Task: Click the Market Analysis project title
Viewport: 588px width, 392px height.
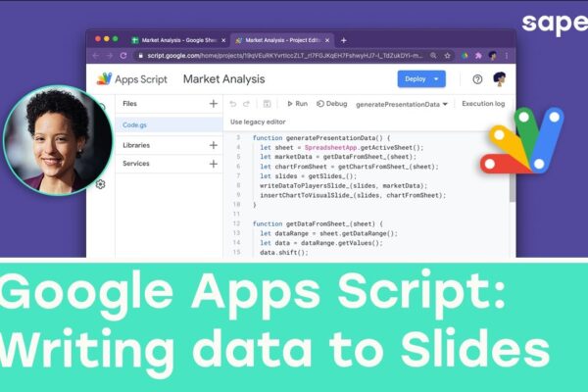Action: (x=223, y=79)
